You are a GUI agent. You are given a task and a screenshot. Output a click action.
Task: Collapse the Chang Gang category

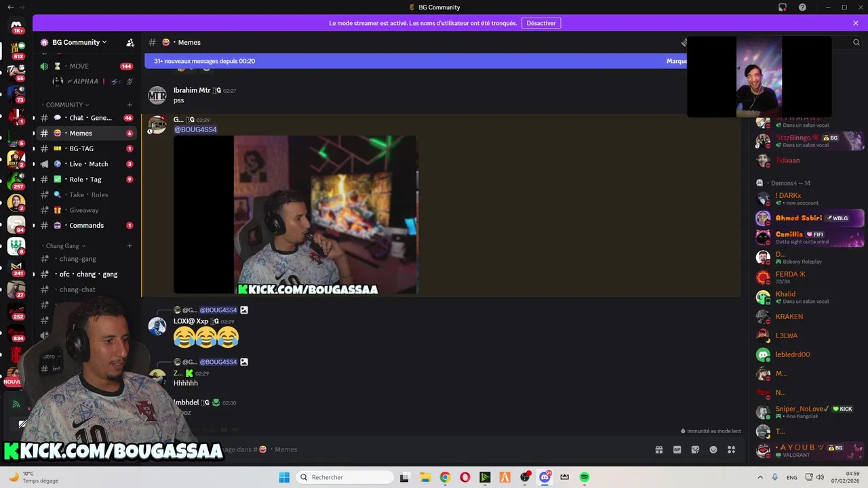point(62,246)
